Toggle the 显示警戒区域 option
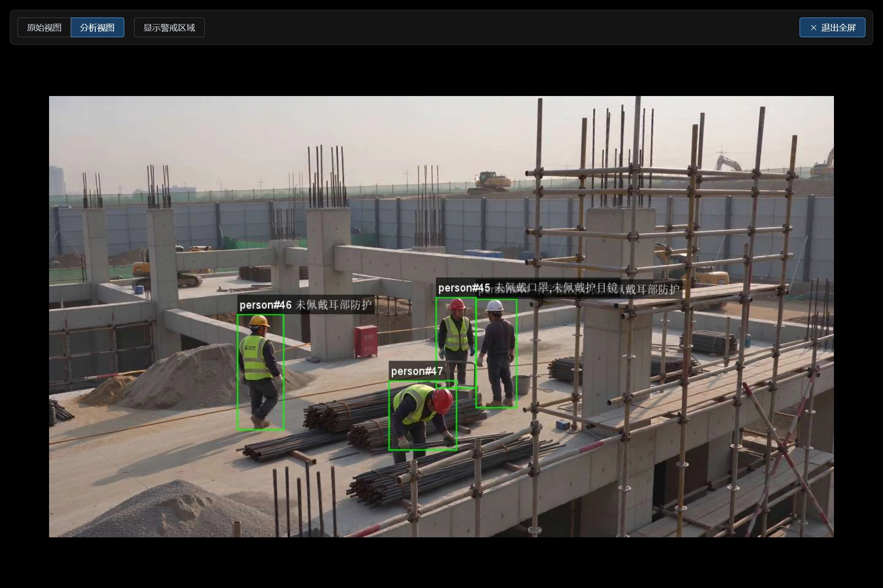This screenshot has width=883, height=588. point(169,27)
